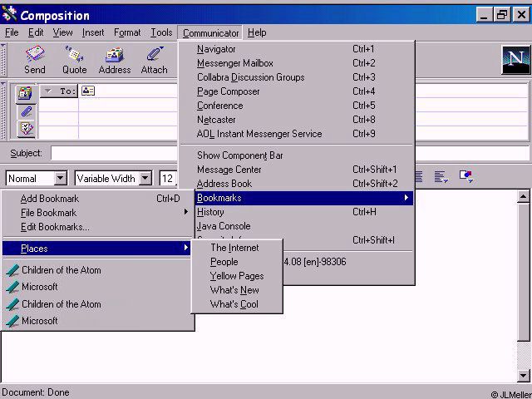Select the message options checklist tab icon
Screen dimensions: 532x399
click(26, 129)
